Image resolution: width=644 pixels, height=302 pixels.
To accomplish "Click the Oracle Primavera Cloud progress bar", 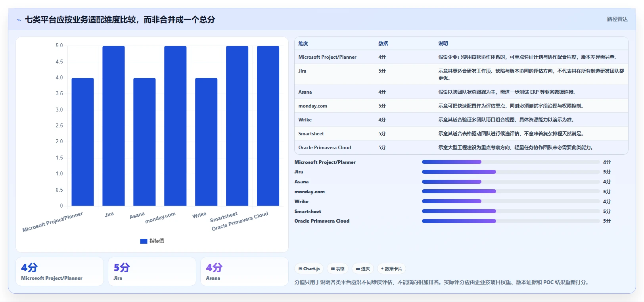I will pos(511,221).
